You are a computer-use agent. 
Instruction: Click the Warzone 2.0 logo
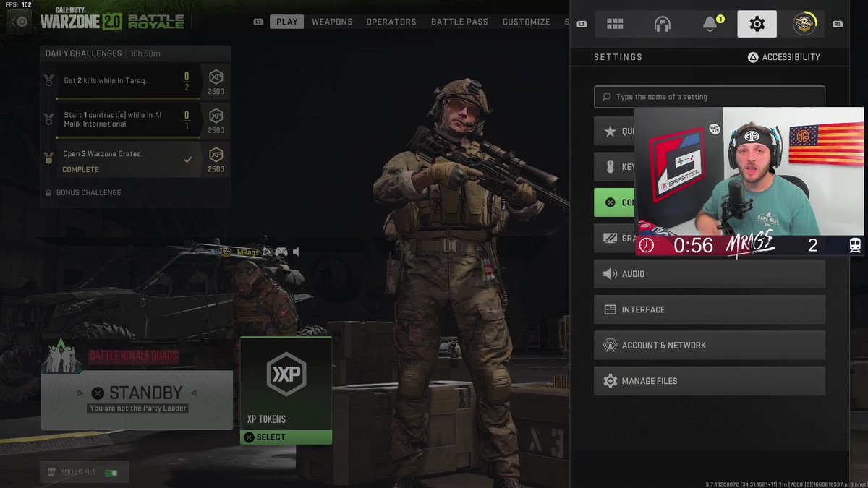(x=112, y=20)
